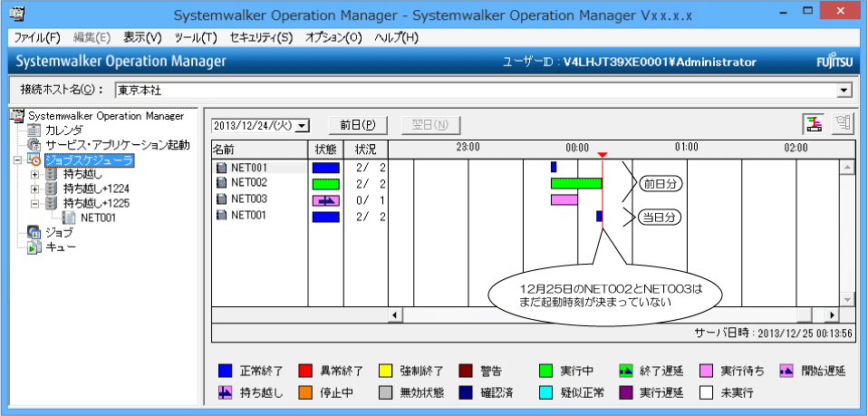Open the ツール(T) menu

(x=196, y=38)
